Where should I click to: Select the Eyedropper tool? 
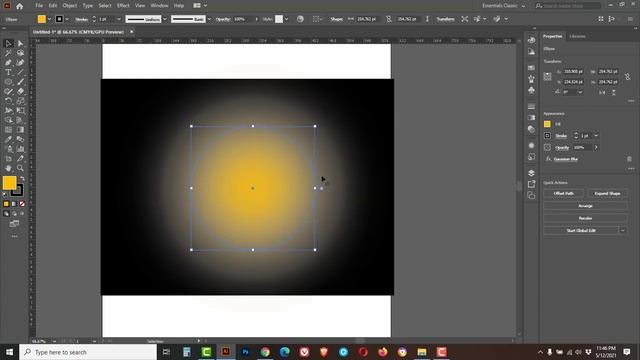8,139
